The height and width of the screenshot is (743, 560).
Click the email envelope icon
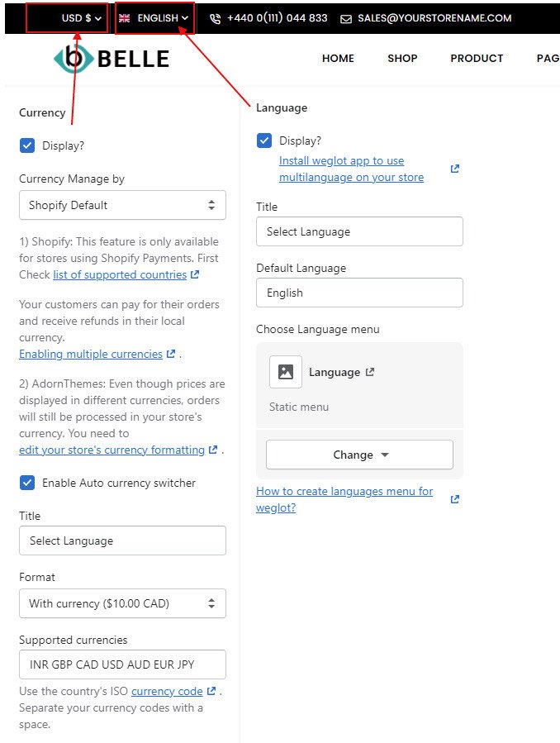click(x=345, y=18)
